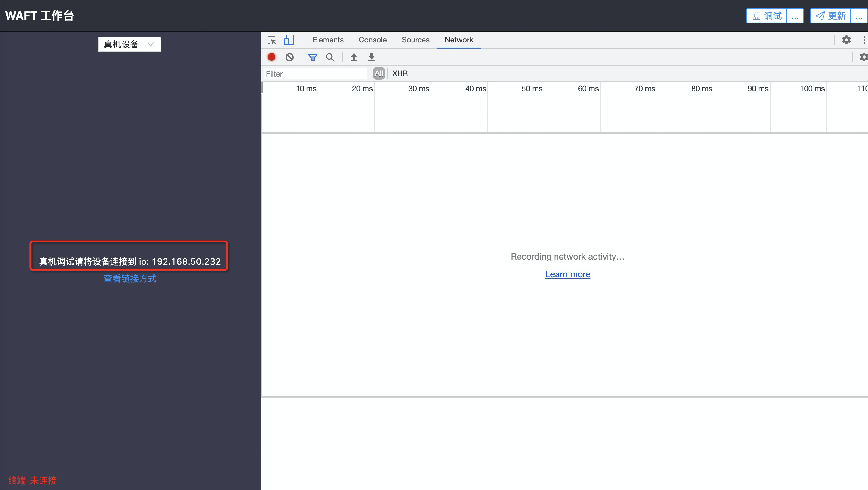Click the import HAR upload arrow
Image resolution: width=868 pixels, height=490 pixels.
click(354, 57)
